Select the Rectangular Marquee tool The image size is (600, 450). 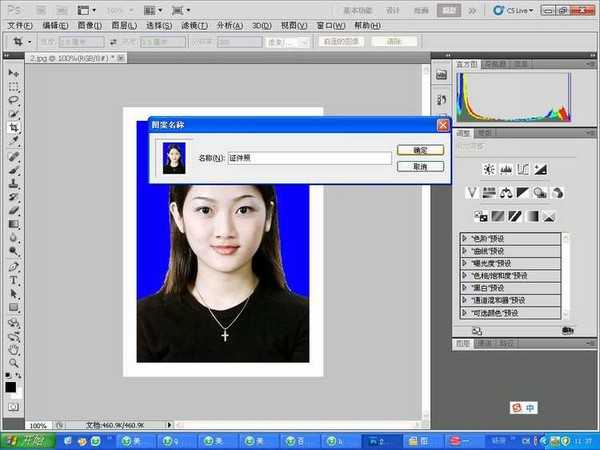pos(14,86)
